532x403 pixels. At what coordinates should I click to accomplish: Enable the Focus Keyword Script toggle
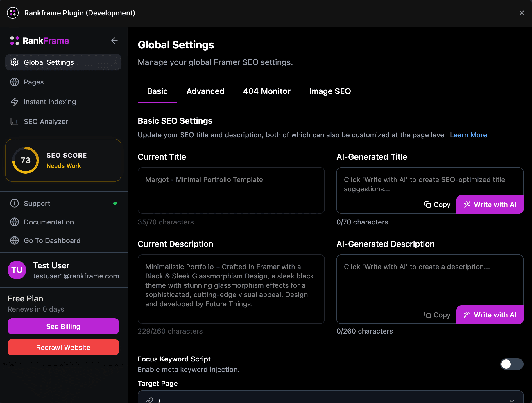pyautogui.click(x=511, y=364)
